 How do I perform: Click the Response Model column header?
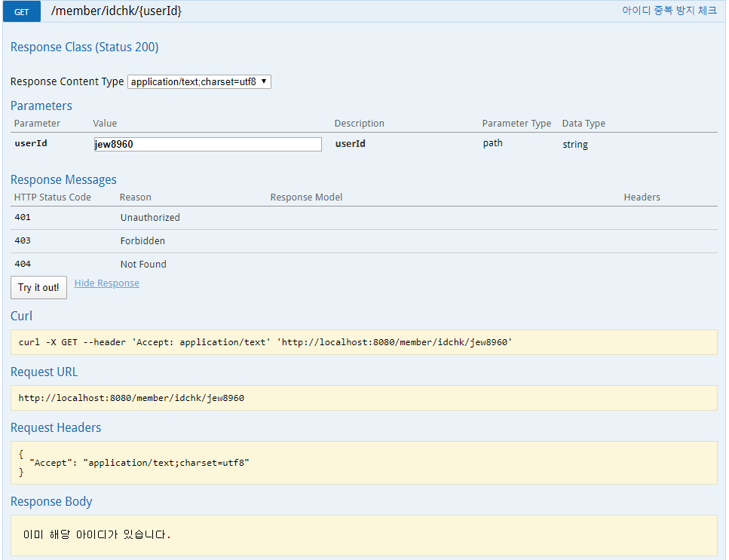[x=306, y=197]
